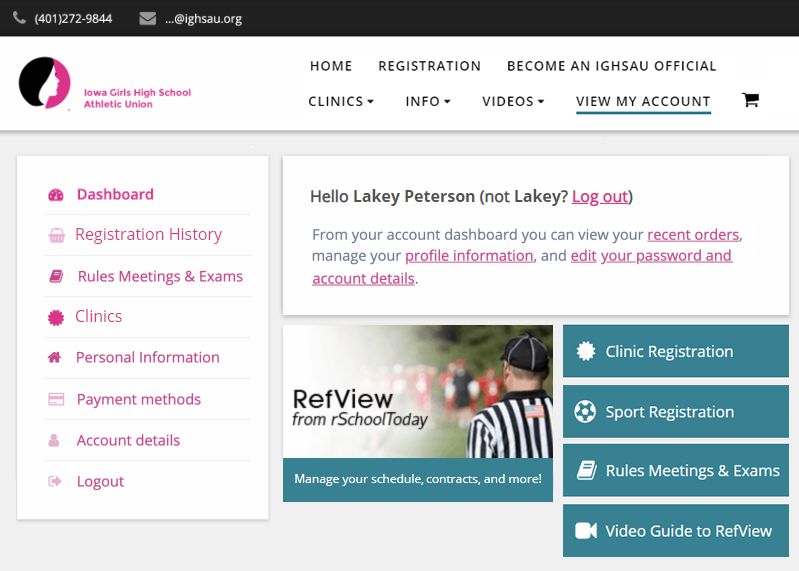Open Video Guide to RefView button
This screenshot has width=799, height=571.
[x=676, y=531]
